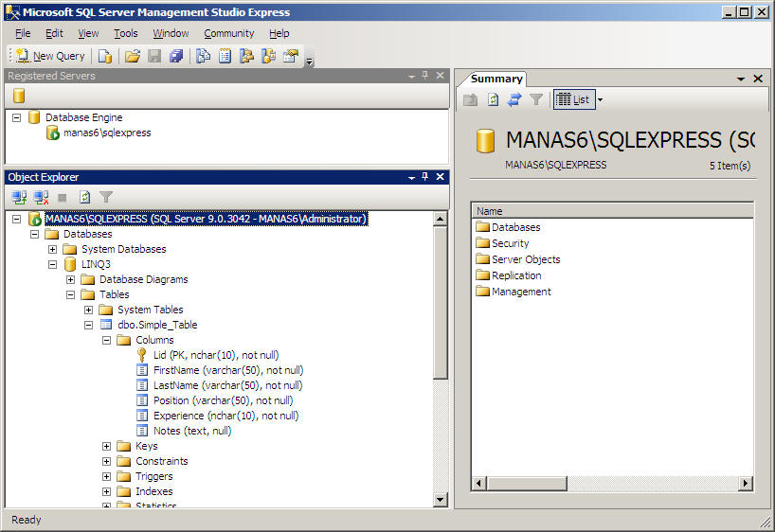Click Summary horizontal scrollbar right arrow

[746, 483]
